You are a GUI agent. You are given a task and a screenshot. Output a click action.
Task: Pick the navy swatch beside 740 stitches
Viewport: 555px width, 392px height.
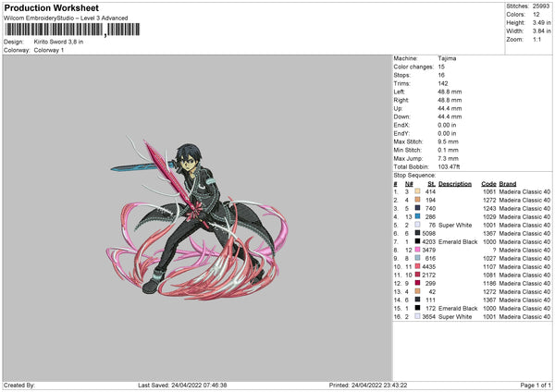(417, 208)
